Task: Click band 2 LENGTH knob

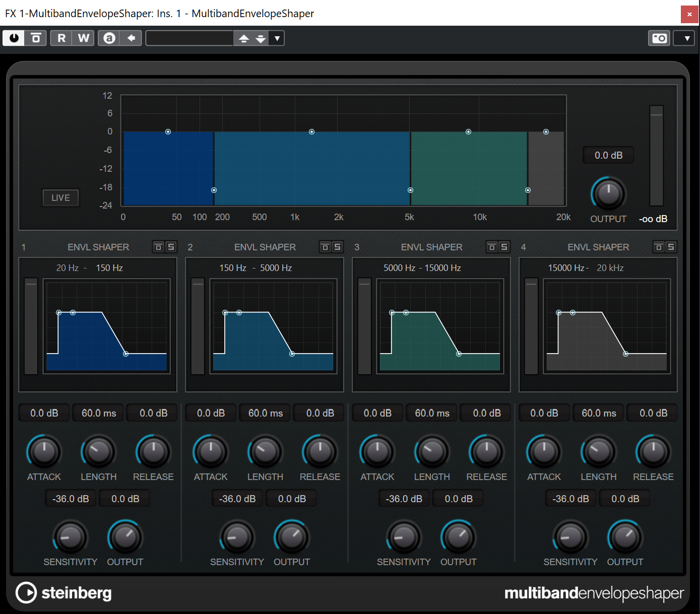Action: (266, 452)
